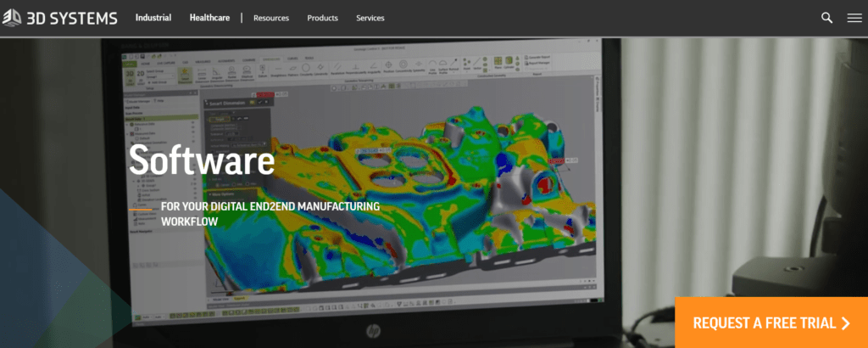Screen dimensions: 868x348
Task: Open the Services navigation link
Action: [x=370, y=18]
